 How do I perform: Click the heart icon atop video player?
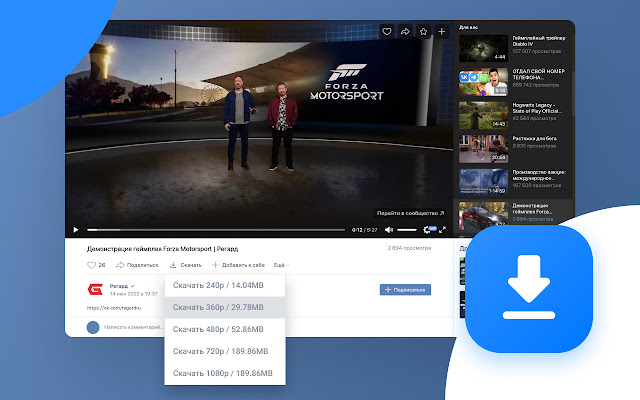387,31
